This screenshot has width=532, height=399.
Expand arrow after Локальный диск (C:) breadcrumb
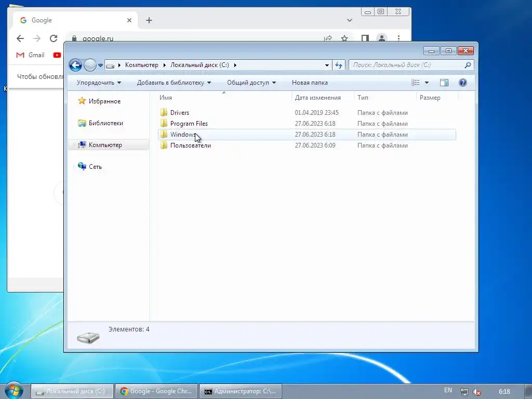(x=235, y=65)
